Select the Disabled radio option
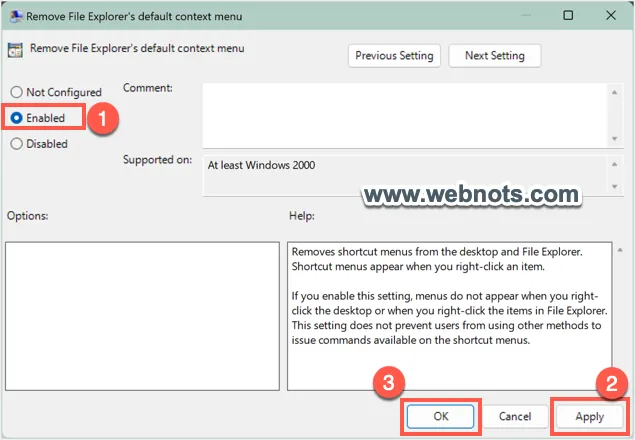 [39, 144]
